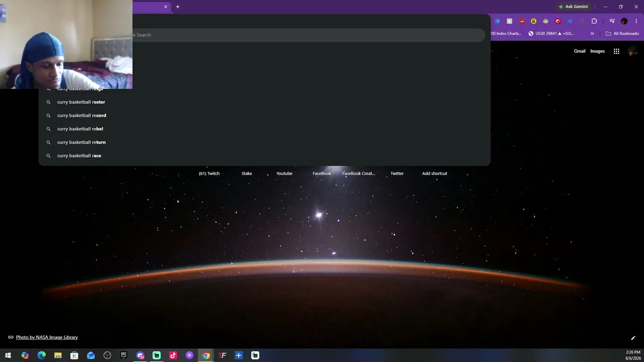This screenshot has width=644, height=362.
Task: Open the Twitter shortcut
Action: pyautogui.click(x=397, y=173)
